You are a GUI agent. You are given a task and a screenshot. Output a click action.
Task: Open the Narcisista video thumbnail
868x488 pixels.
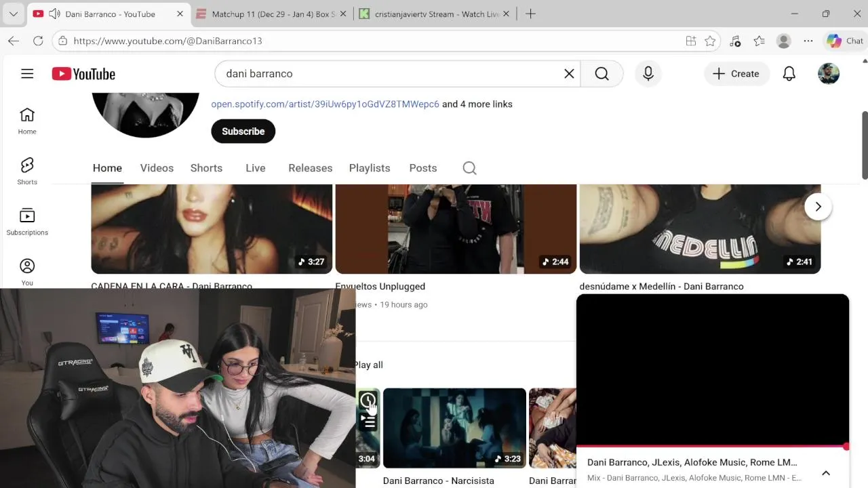point(454,428)
